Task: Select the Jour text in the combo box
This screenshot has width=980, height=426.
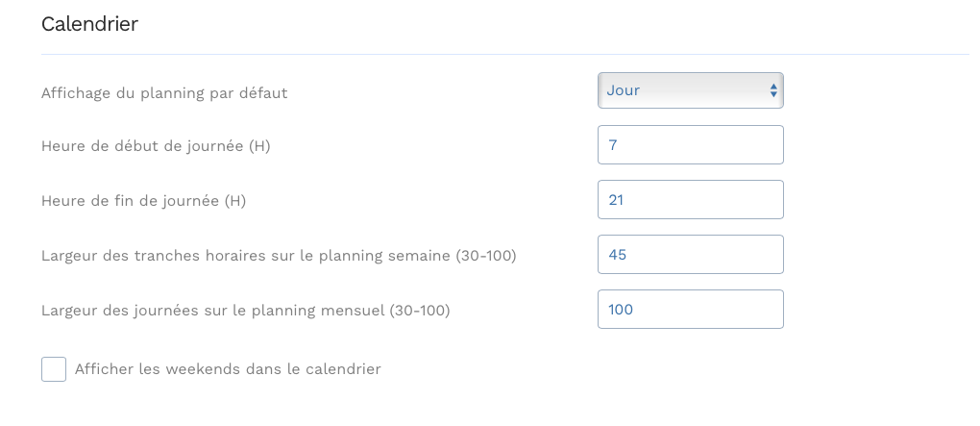Action: (624, 90)
